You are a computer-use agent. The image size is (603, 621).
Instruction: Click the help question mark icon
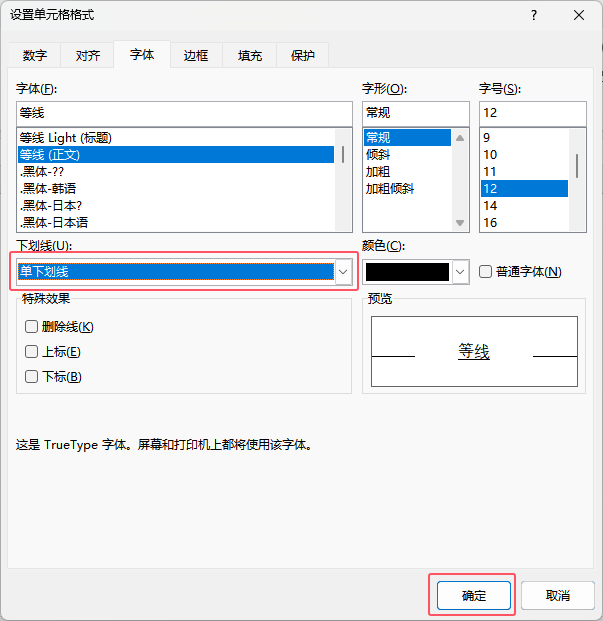(x=534, y=15)
